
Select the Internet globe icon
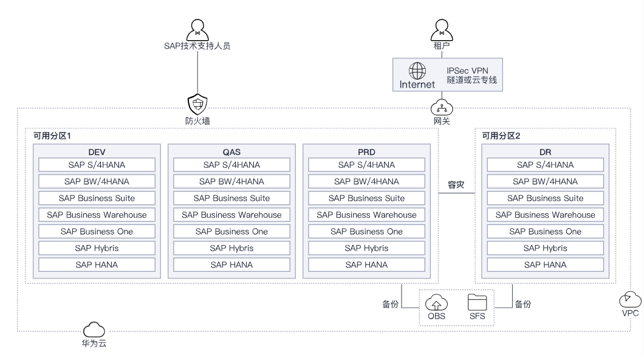pyautogui.click(x=417, y=71)
